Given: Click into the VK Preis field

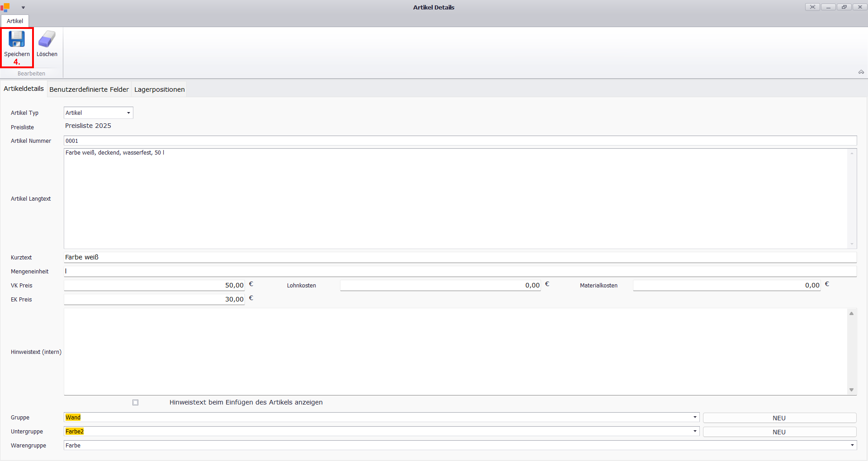Looking at the screenshot, I should [x=154, y=286].
